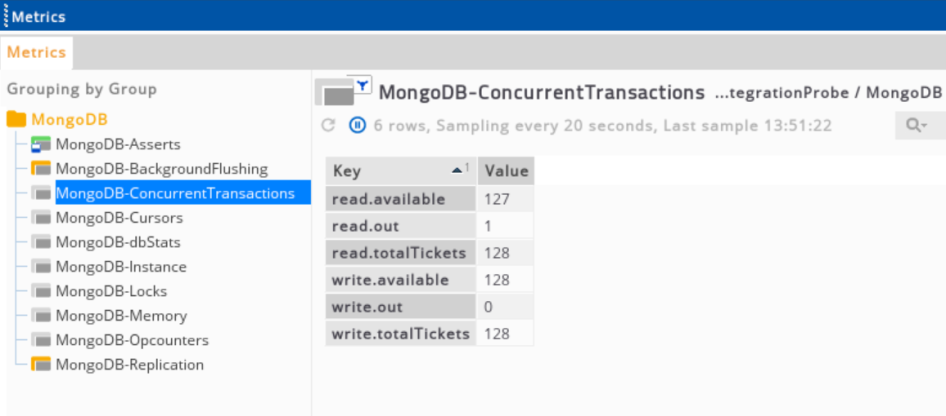Click the MongoDB-dbStats metric icon
This screenshot has height=416, width=946.
pos(41,242)
